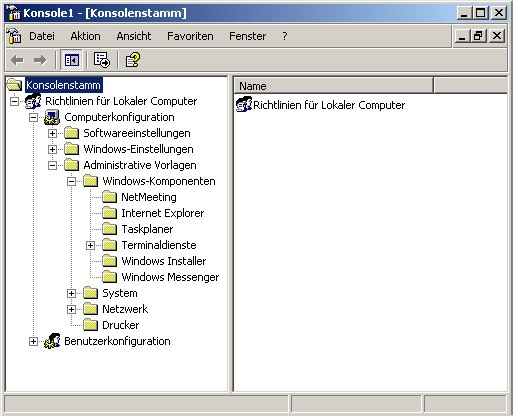Select NetMeeting label in tree
Viewport: 513px width, 416px height.
[149, 197]
